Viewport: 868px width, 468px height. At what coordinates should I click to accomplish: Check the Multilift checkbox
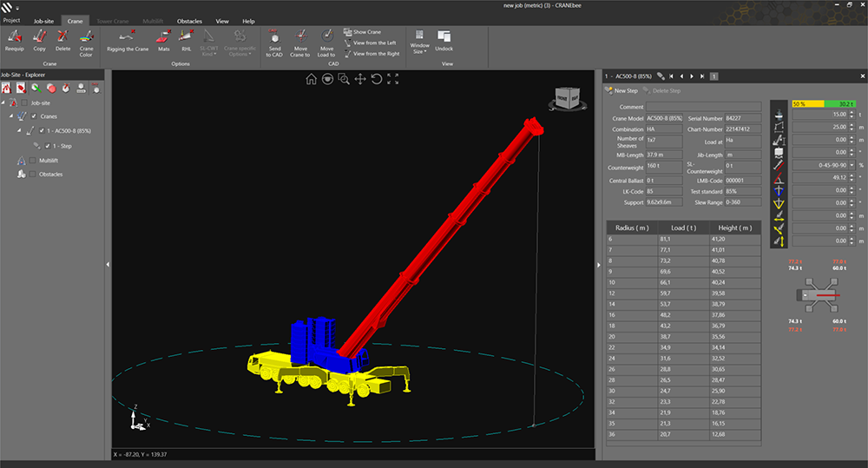tap(33, 161)
